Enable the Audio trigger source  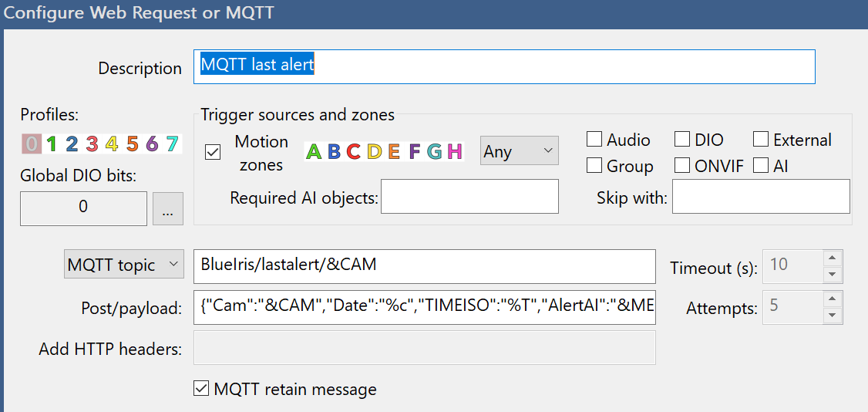(x=594, y=140)
